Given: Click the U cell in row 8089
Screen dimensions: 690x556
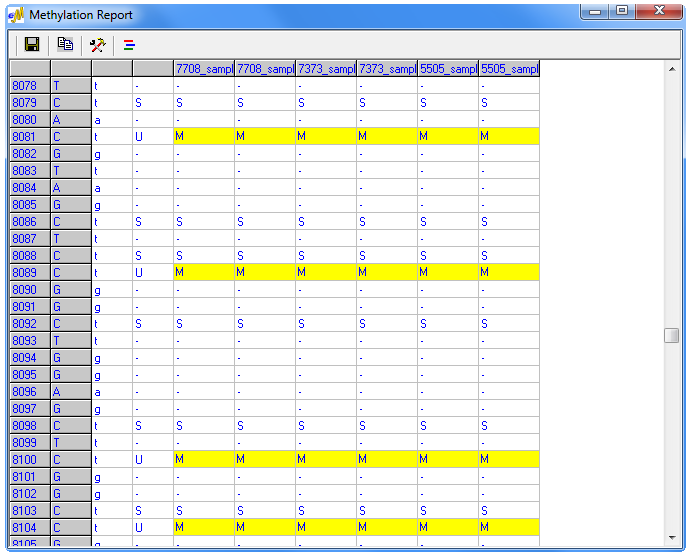Looking at the screenshot, I should click(153, 272).
